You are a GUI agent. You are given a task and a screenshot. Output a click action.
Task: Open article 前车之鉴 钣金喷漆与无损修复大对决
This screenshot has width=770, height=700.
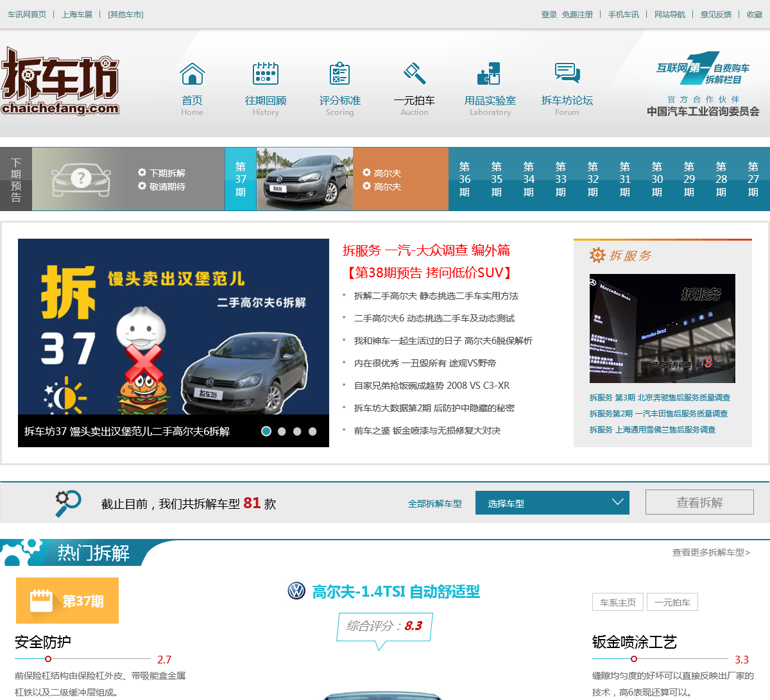[427, 431]
